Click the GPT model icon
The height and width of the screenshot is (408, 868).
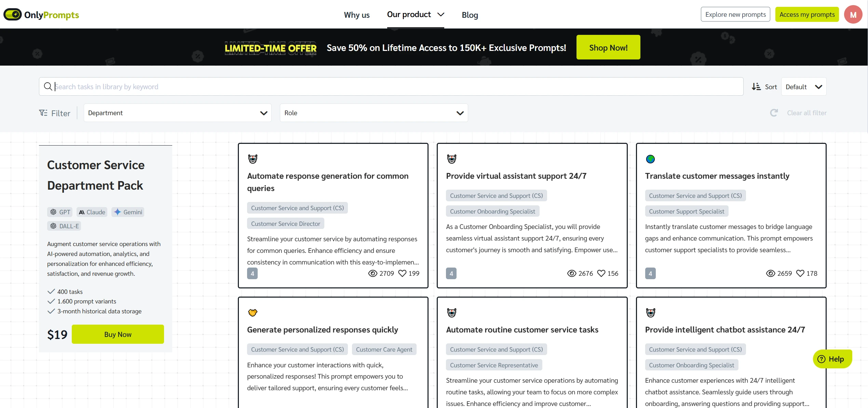point(54,212)
